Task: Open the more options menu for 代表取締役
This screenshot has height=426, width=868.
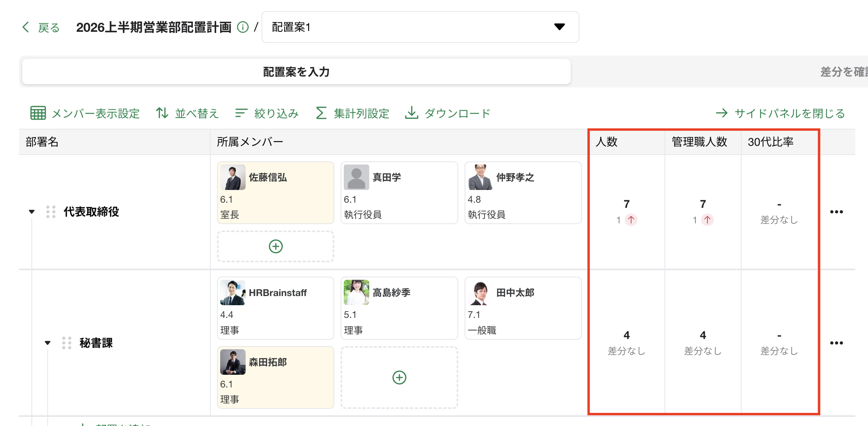Action: click(836, 212)
